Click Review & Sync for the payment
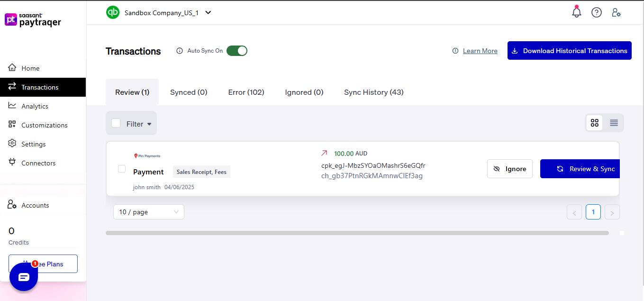This screenshot has width=644, height=301. tap(580, 169)
